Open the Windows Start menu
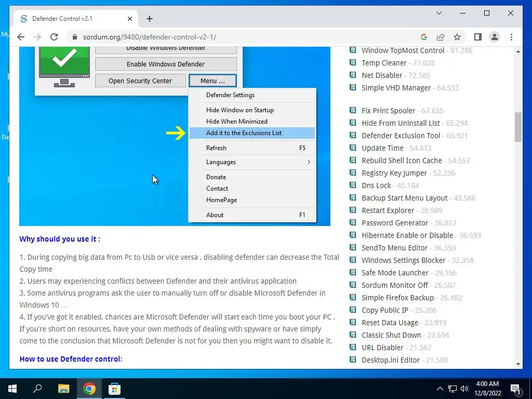Image resolution: width=532 pixels, height=399 pixels. click(x=12, y=389)
